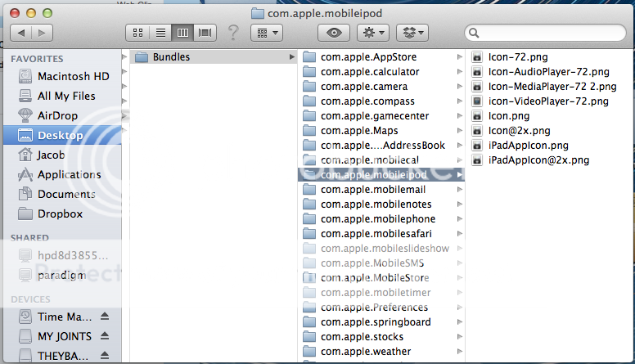Open the Action gear menu
This screenshot has width=635, height=364.
tap(374, 33)
